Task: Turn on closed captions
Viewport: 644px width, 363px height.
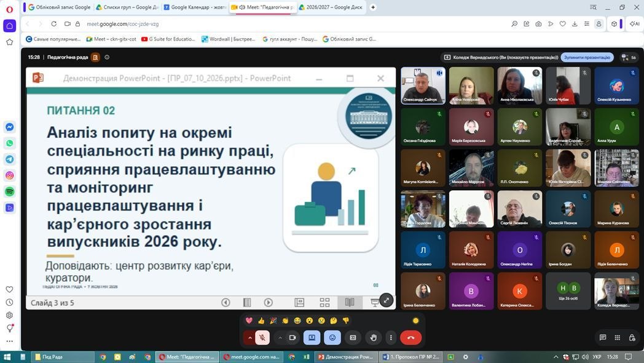Action: pyautogui.click(x=353, y=338)
